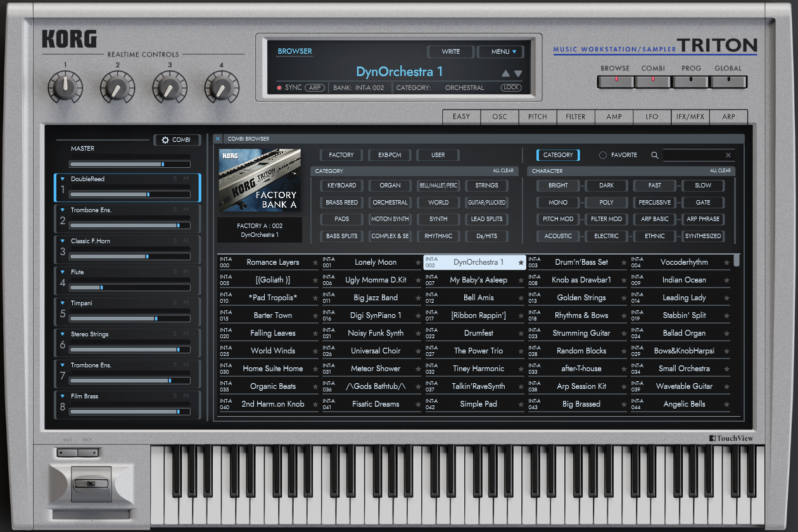The height and width of the screenshot is (532, 798).
Task: Expand the Stereo Strings dropdown
Action: pyautogui.click(x=63, y=334)
